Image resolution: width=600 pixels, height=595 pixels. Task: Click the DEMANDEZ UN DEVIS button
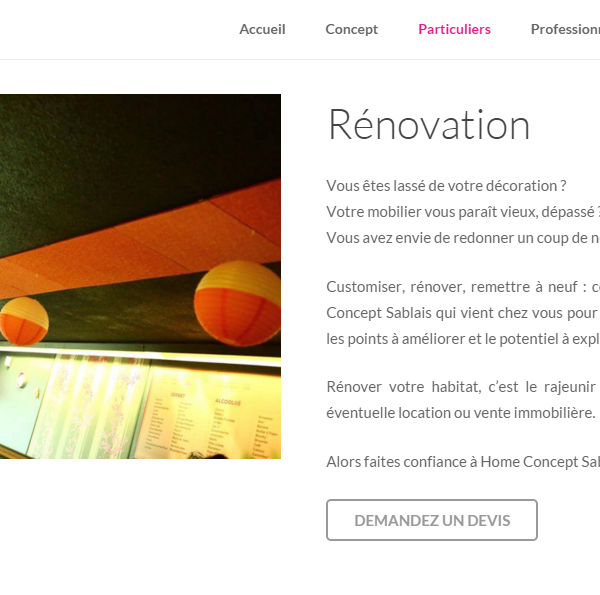pyautogui.click(x=432, y=520)
